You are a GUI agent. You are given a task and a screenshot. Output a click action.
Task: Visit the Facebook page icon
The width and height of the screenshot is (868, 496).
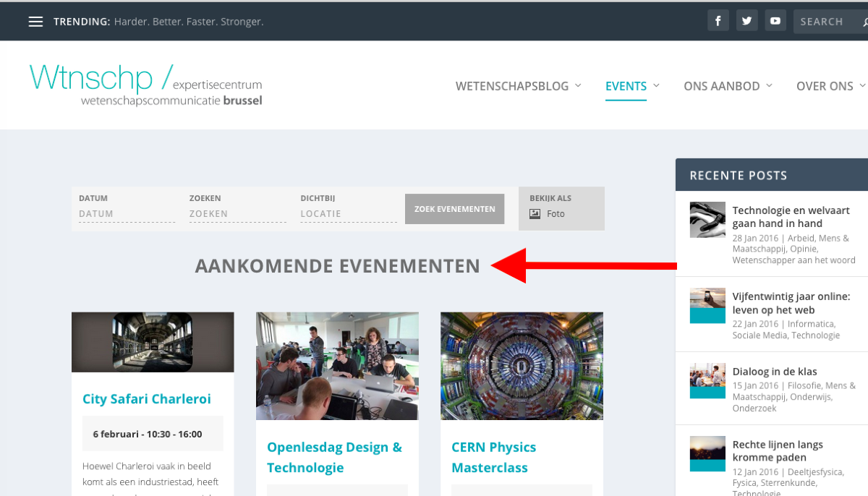718,21
